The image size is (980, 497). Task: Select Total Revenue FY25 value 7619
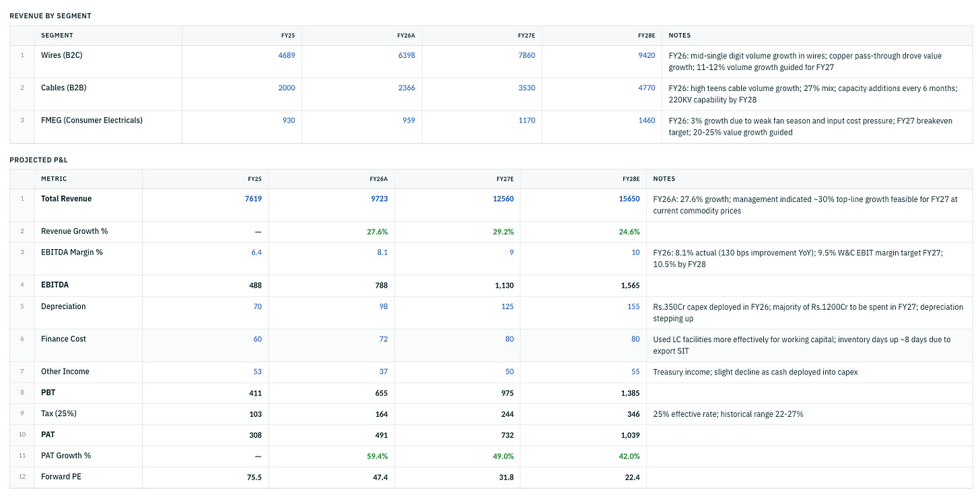point(253,199)
